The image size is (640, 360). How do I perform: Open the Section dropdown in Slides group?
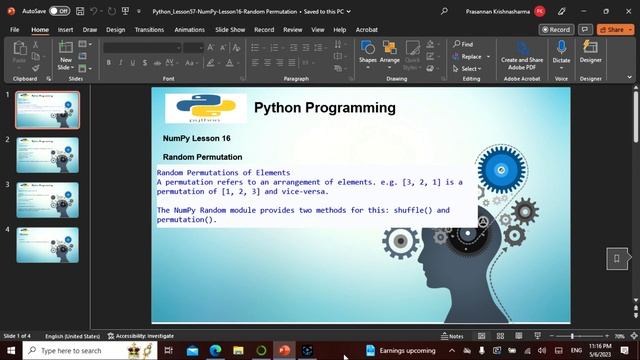[x=84, y=68]
